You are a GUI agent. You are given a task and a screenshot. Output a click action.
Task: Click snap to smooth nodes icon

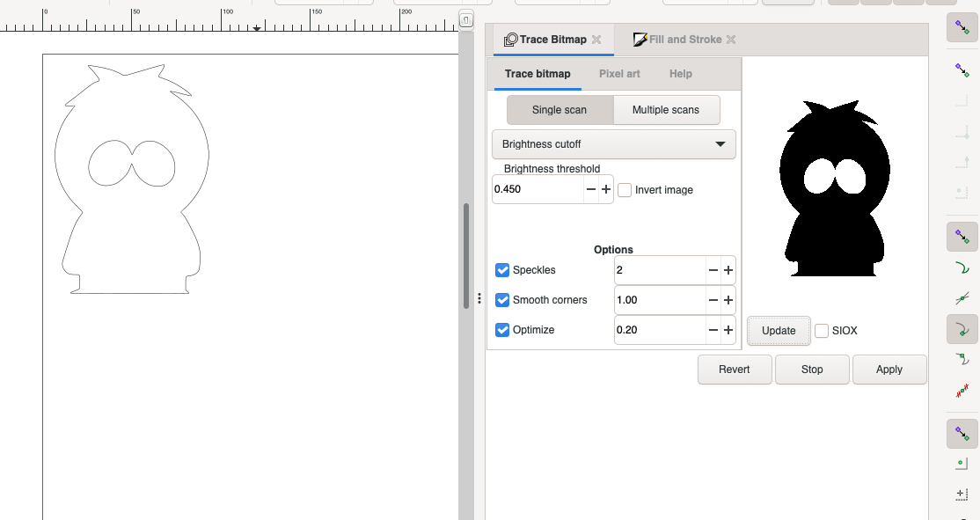962,359
